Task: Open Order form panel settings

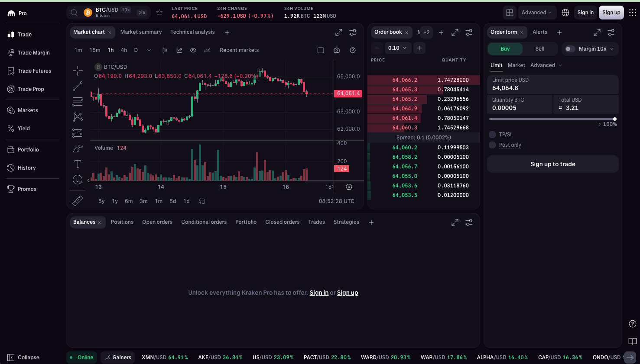Action: point(611,32)
